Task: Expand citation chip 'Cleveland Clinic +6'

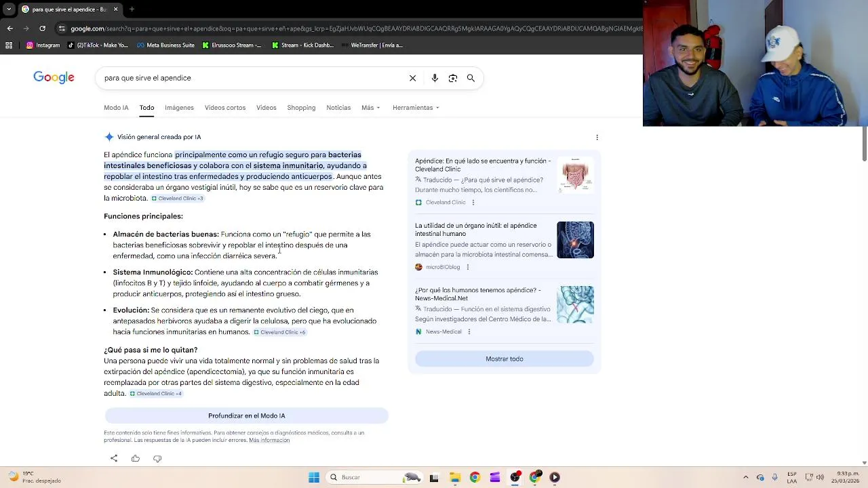Action: tap(280, 332)
